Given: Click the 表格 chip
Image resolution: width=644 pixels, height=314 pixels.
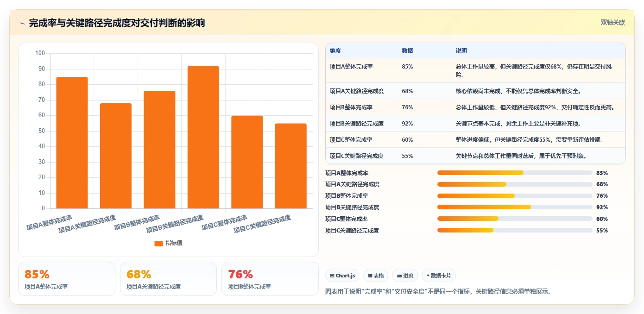Looking at the screenshot, I should coord(376,276).
